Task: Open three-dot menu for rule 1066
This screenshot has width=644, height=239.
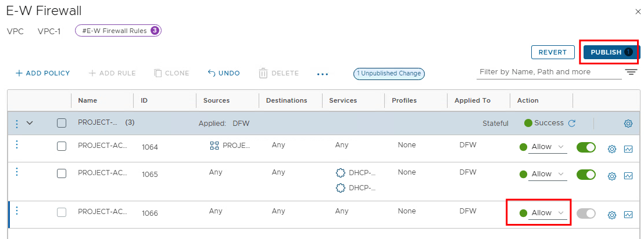Action: tap(17, 211)
